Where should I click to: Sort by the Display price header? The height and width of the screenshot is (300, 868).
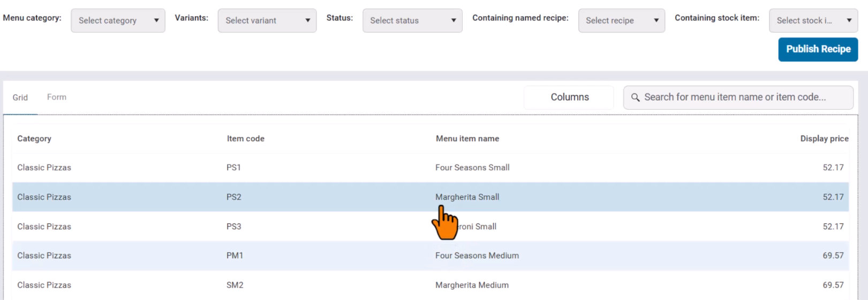[x=824, y=138]
